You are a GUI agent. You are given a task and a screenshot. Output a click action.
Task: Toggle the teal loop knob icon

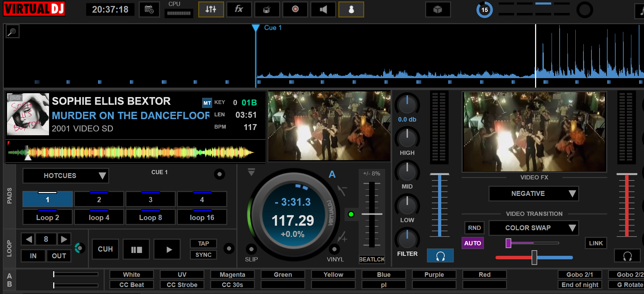tap(80, 248)
